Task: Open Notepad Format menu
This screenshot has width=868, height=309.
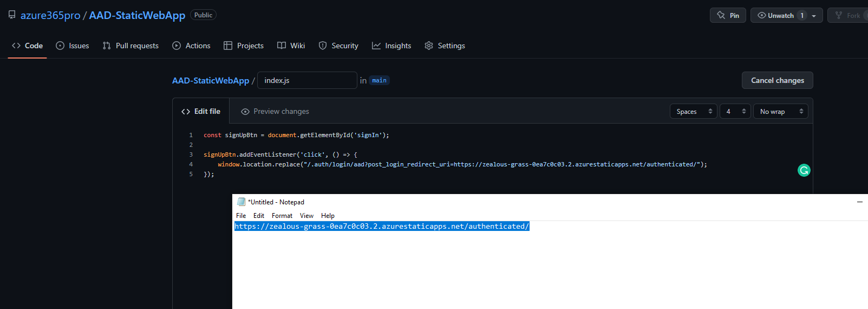Action: tap(282, 215)
